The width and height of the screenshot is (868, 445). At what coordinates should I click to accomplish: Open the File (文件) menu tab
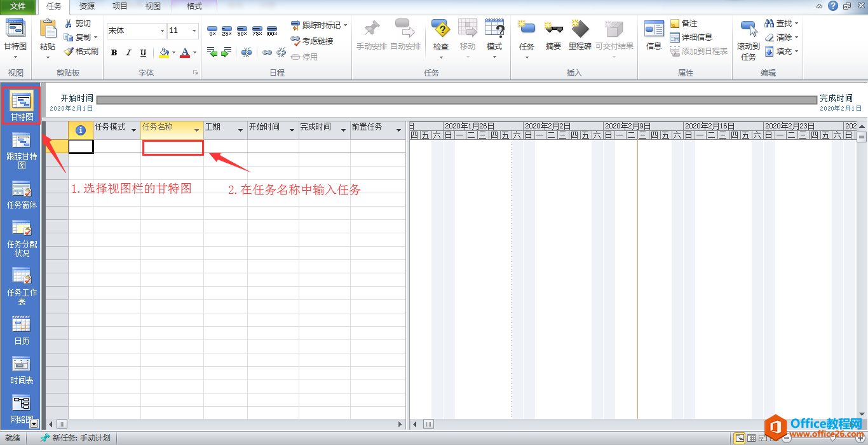pyautogui.click(x=18, y=6)
